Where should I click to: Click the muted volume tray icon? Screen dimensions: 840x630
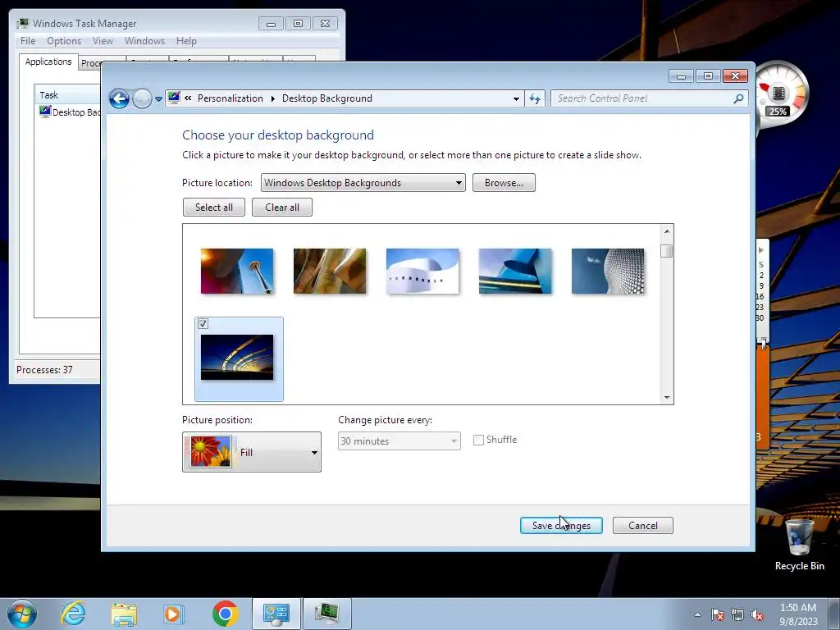point(757,614)
